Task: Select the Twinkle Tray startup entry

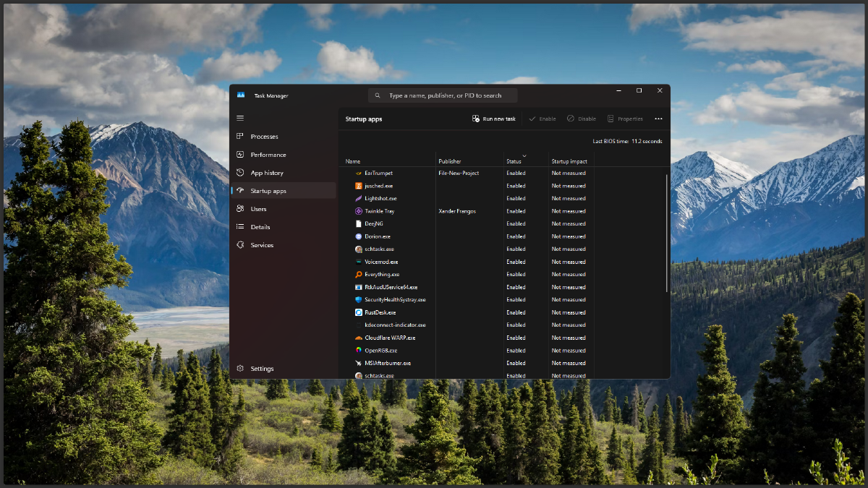Action: tap(380, 211)
